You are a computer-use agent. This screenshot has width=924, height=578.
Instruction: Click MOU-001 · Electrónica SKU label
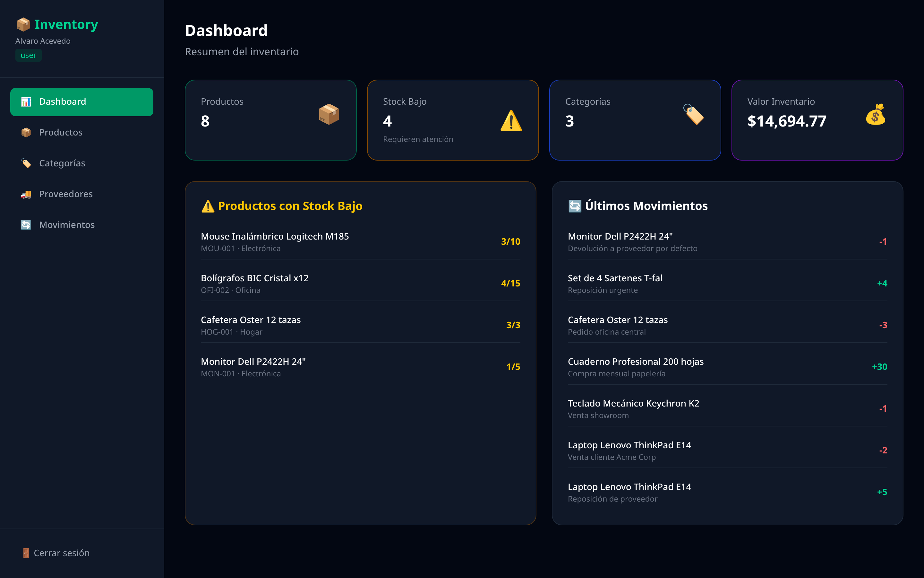coord(241,249)
